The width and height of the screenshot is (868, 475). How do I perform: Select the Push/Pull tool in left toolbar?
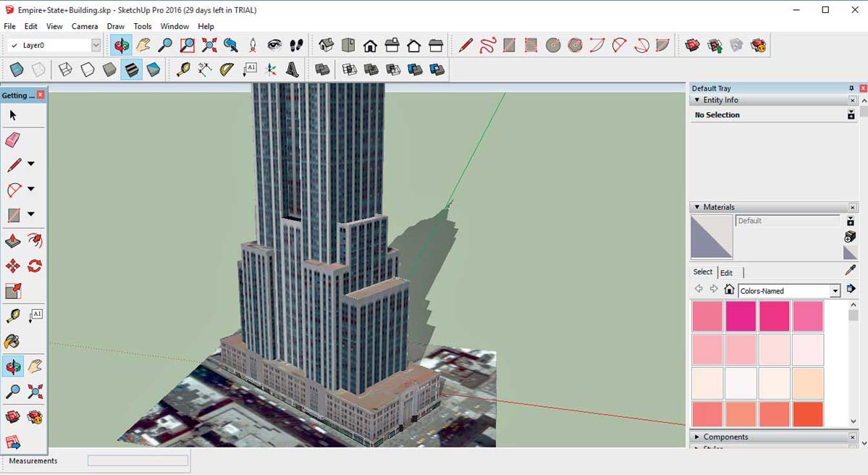[x=13, y=241]
